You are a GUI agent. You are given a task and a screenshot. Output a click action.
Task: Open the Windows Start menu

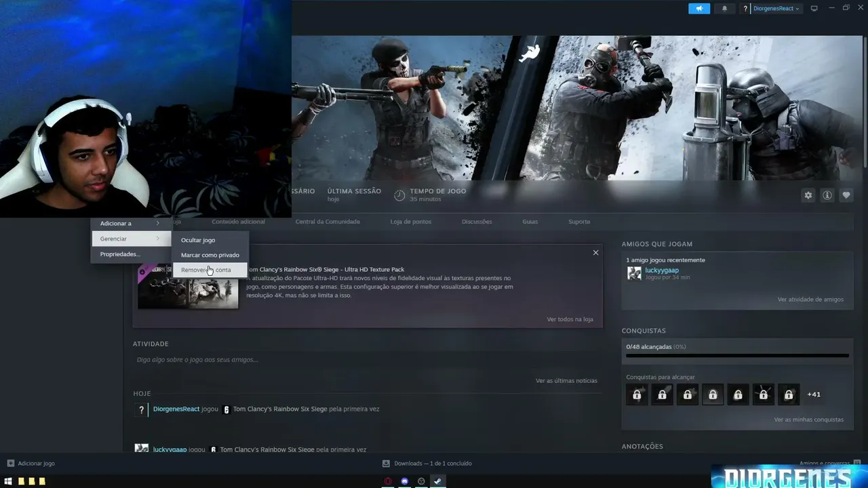click(x=8, y=481)
